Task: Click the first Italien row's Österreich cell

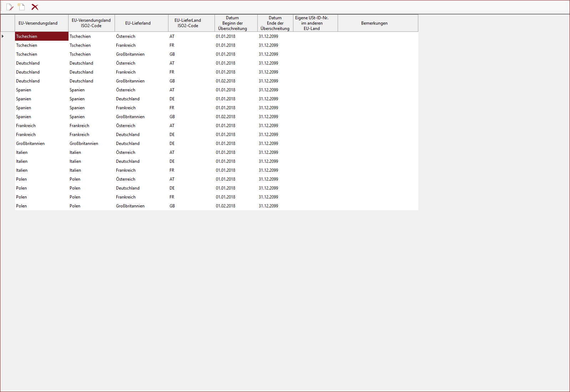Action: click(126, 152)
